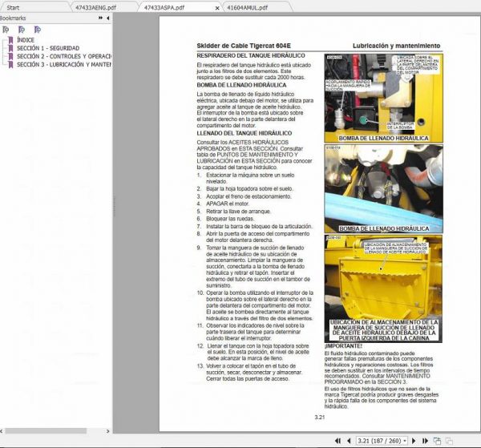The image size is (481, 448).
Task: Click the greyed next-view icon at far right
Action: click(x=449, y=441)
